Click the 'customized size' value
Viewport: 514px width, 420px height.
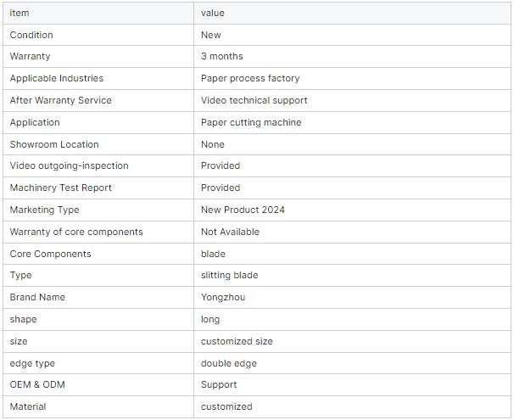(x=237, y=342)
